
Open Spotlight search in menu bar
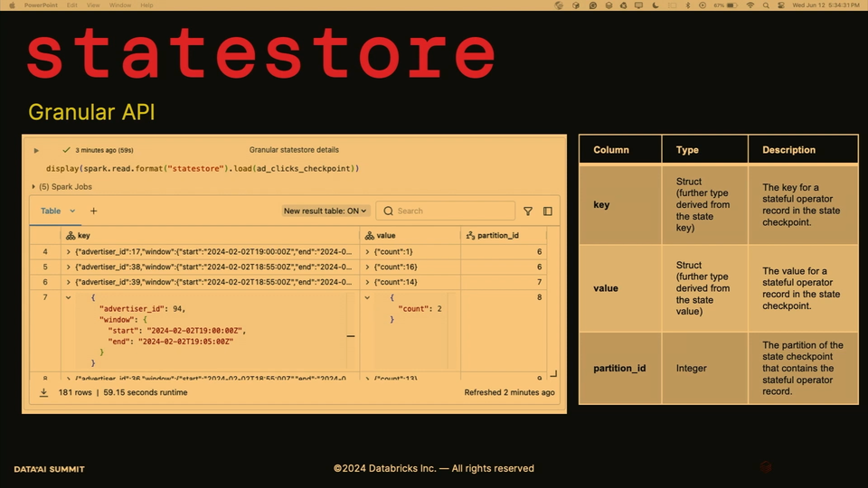[x=766, y=5]
